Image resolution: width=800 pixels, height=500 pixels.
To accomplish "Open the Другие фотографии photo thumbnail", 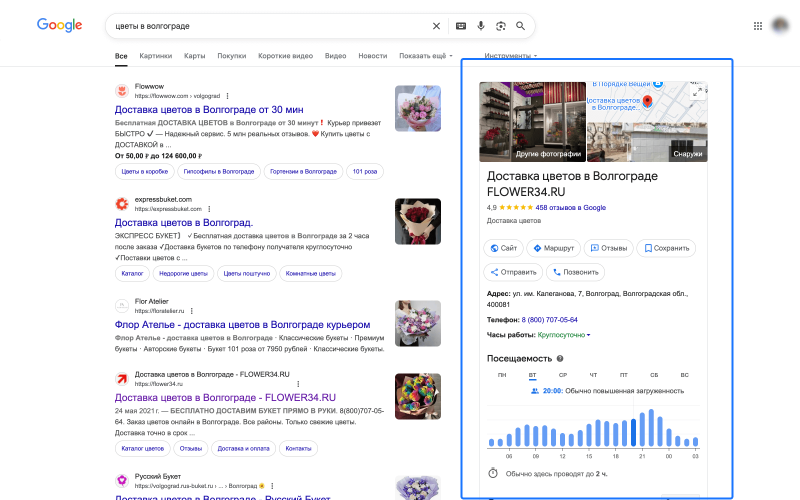I will (x=532, y=121).
